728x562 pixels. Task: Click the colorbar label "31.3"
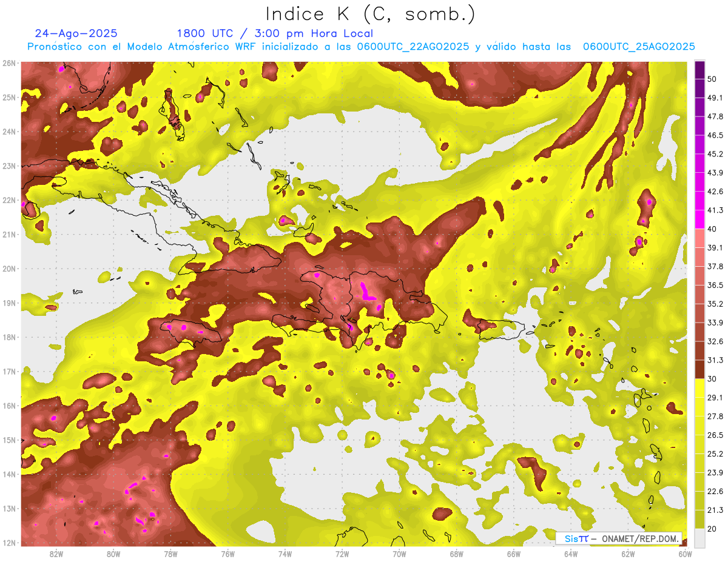click(x=715, y=360)
